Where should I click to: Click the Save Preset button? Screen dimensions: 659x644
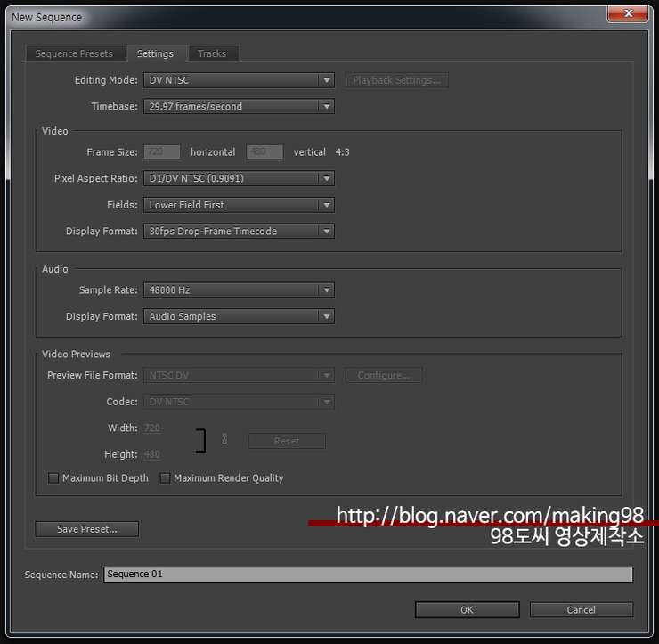[x=87, y=529]
